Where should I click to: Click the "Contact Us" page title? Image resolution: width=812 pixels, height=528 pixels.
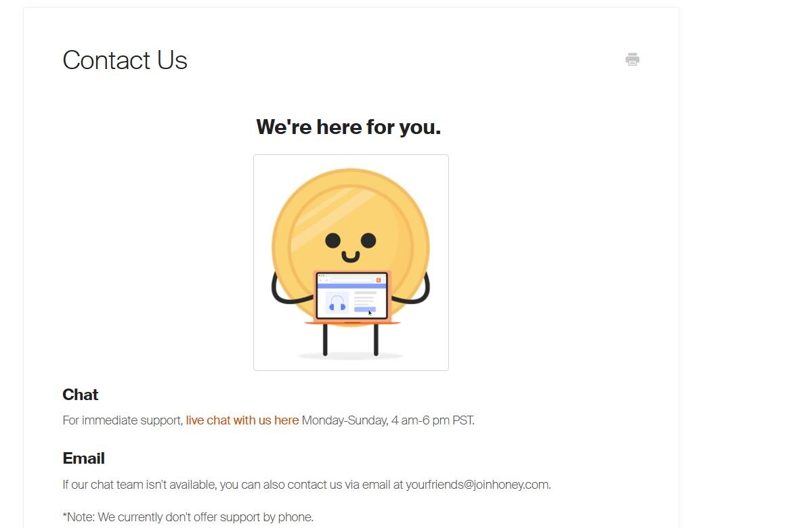click(x=125, y=60)
